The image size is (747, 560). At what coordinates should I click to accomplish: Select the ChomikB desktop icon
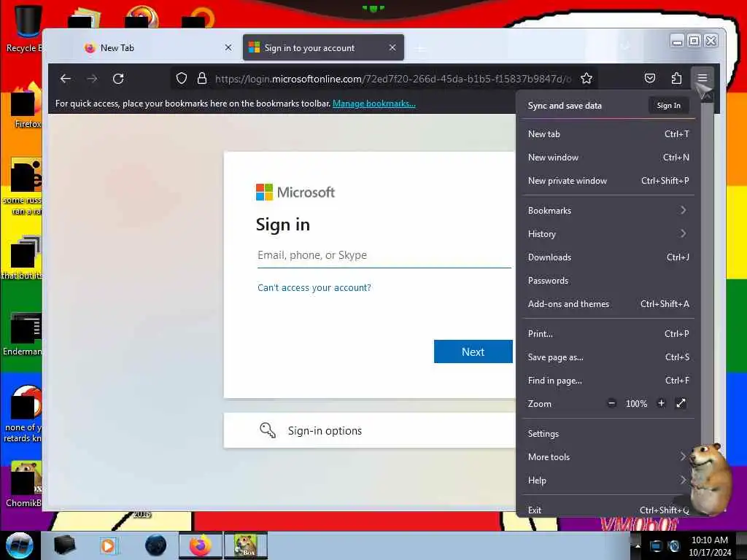23,485
